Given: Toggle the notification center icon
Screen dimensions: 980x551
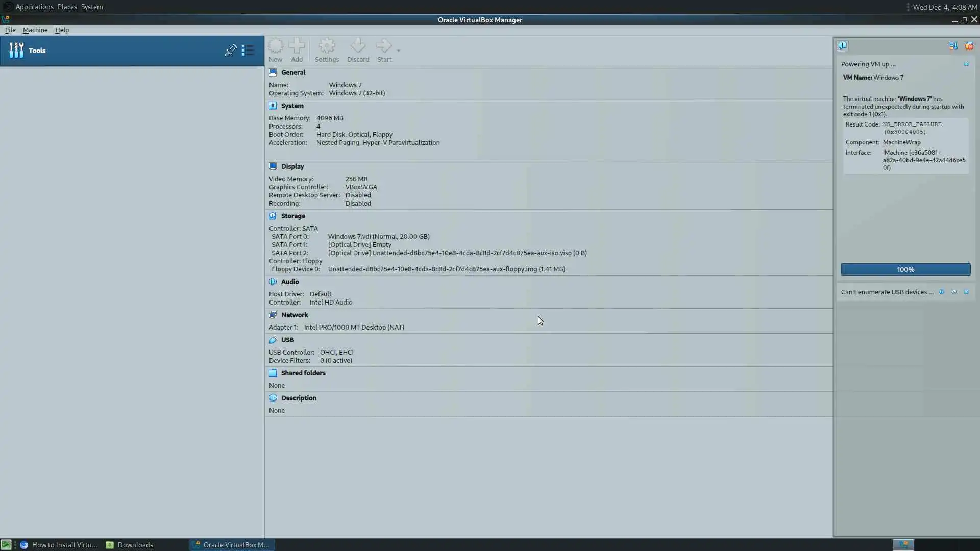Looking at the screenshot, I should click(843, 46).
